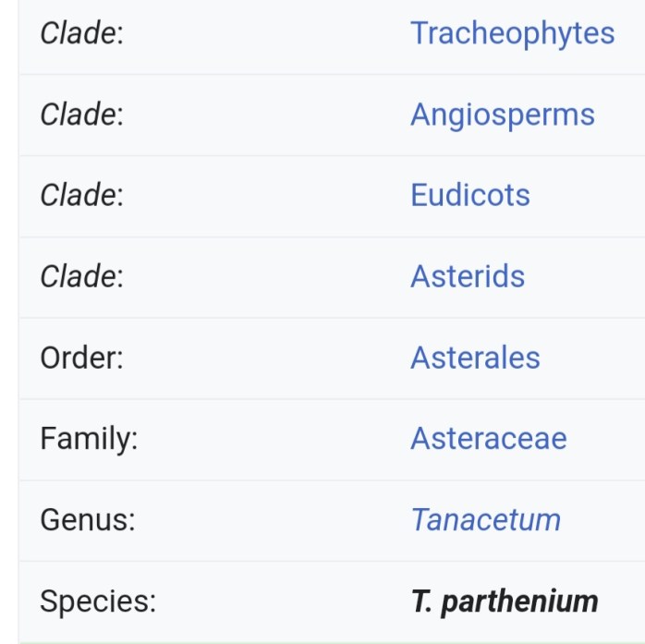645x644 pixels.
Task: Click the Genus: row label
Action: [87, 519]
